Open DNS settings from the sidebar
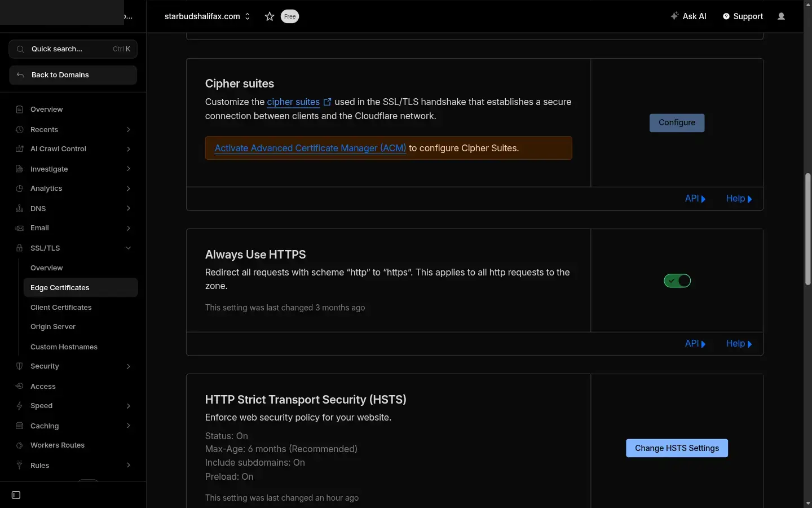This screenshot has width=812, height=508. [20, 209]
